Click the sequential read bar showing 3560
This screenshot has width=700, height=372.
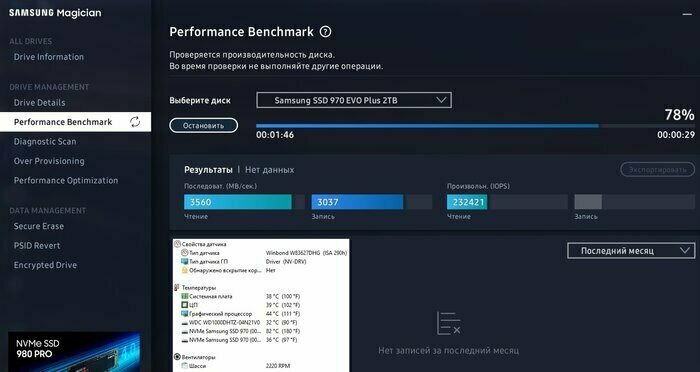click(x=244, y=202)
